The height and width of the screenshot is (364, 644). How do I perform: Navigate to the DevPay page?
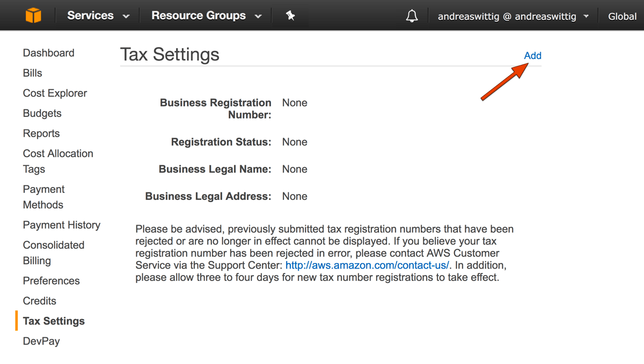41,341
